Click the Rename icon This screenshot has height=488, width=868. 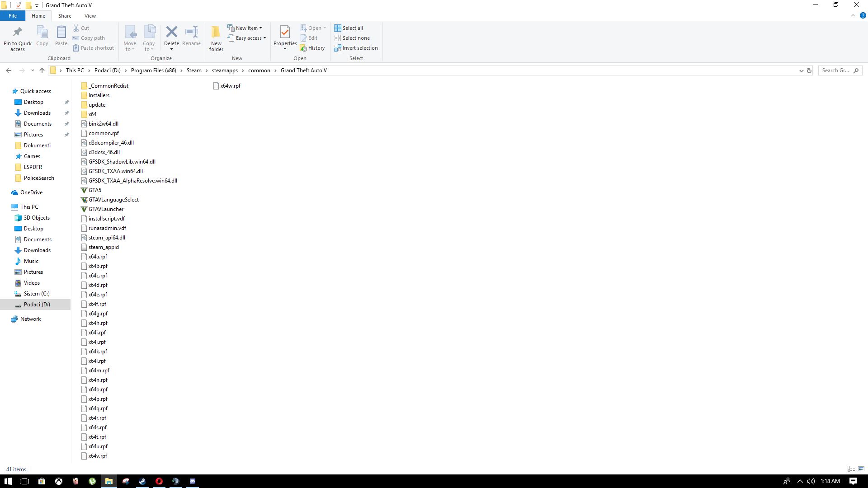pos(192,32)
